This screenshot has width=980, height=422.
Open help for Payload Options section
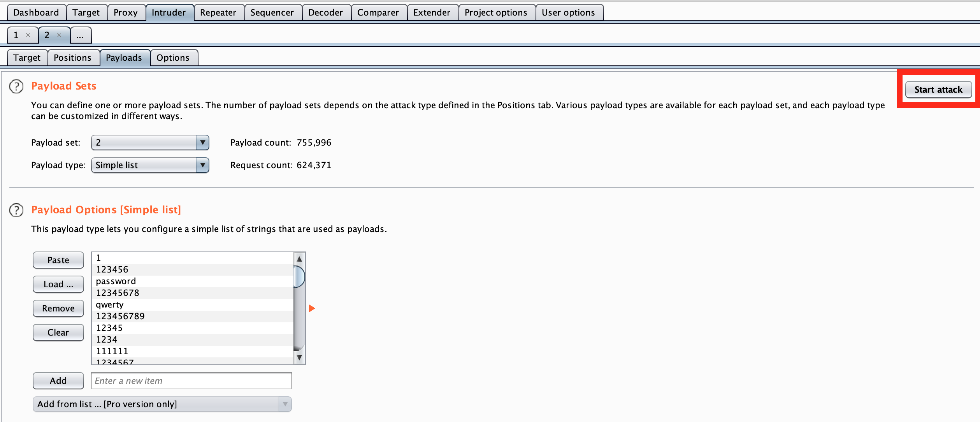click(16, 210)
